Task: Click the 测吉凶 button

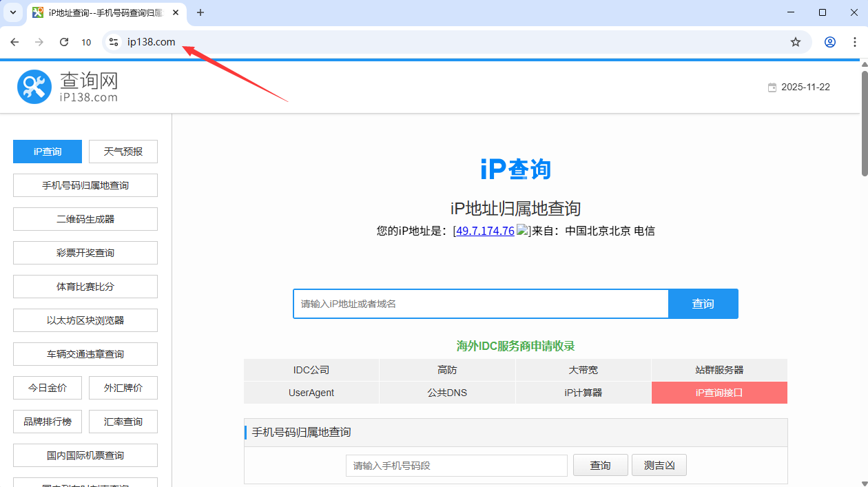Action: (659, 466)
